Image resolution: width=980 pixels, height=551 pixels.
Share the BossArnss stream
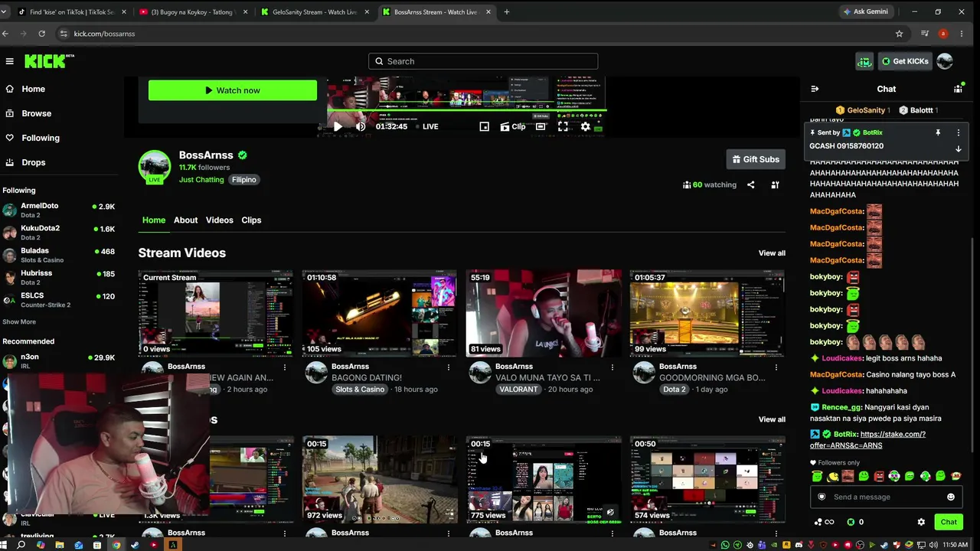750,184
